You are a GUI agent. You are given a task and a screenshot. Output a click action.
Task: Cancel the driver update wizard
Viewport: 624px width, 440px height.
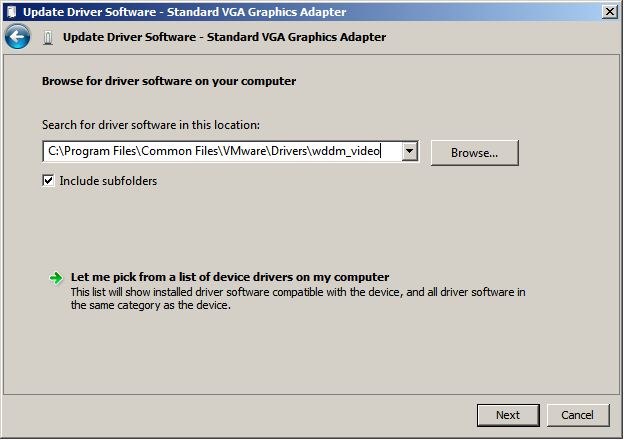577,414
